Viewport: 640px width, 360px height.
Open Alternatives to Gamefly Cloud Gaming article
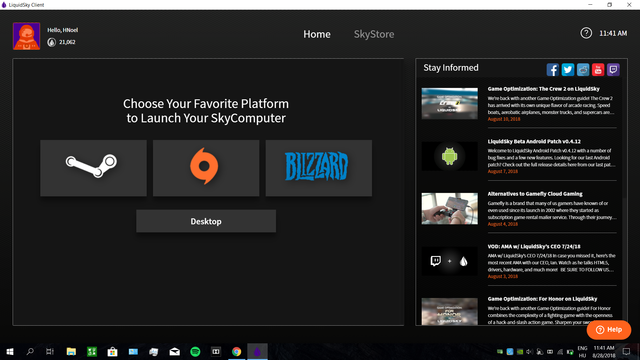coord(535,194)
